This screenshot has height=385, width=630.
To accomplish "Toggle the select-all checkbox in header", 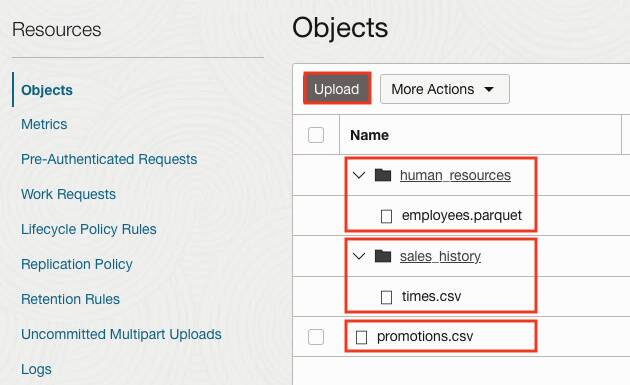I will coord(316,135).
